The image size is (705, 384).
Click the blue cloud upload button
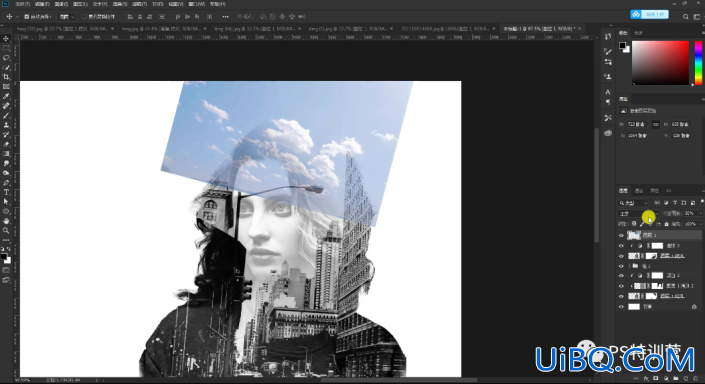pyautogui.click(x=649, y=14)
